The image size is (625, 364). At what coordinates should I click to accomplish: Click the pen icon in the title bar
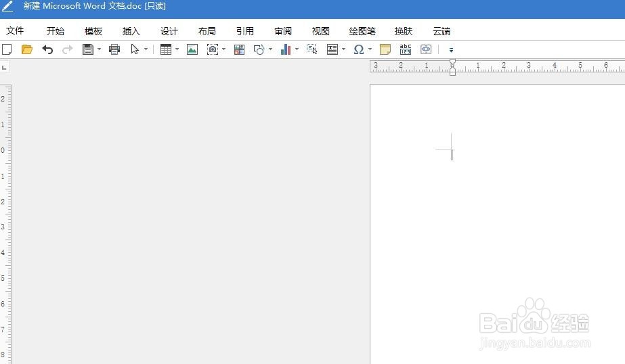[7, 6]
